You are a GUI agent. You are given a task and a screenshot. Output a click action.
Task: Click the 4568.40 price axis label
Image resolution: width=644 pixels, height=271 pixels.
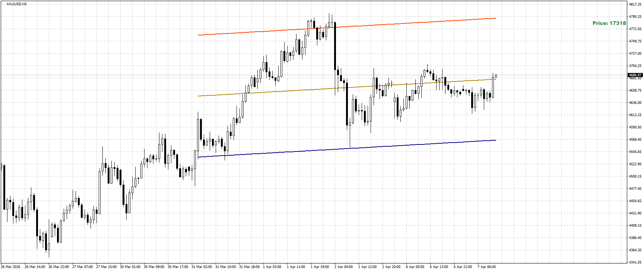pyautogui.click(x=635, y=140)
